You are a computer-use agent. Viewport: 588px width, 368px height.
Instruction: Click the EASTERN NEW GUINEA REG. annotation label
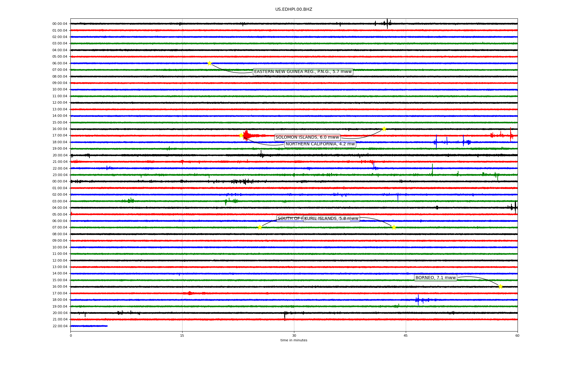(303, 72)
